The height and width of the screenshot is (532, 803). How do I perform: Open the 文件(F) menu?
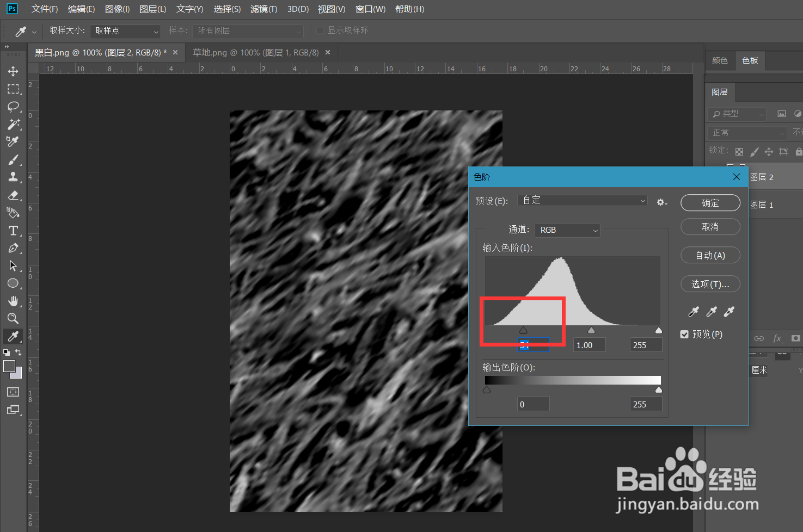click(x=45, y=9)
